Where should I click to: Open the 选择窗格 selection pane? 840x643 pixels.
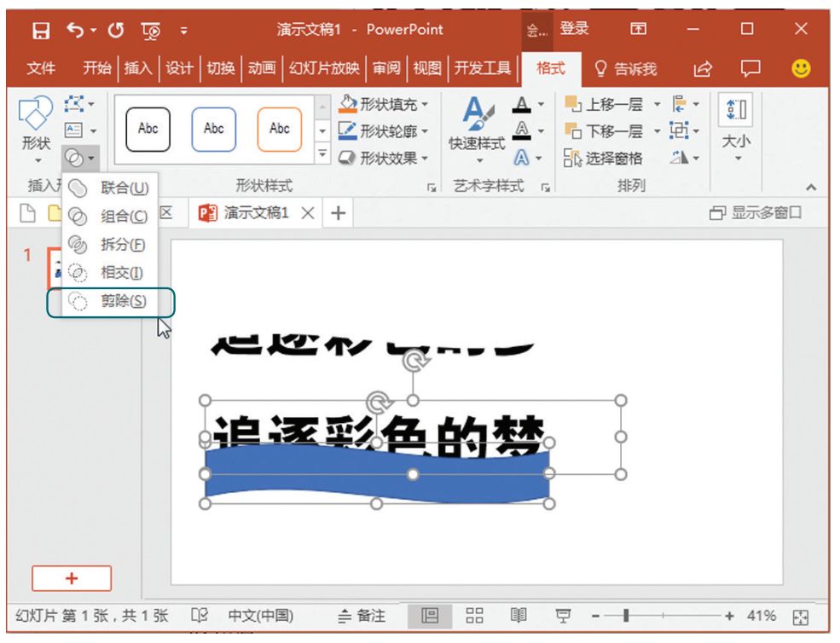612,154
